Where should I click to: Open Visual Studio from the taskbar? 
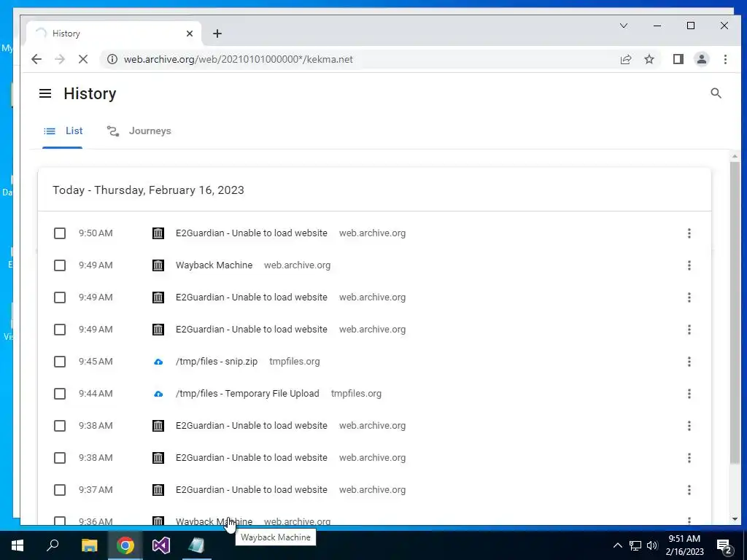(161, 545)
